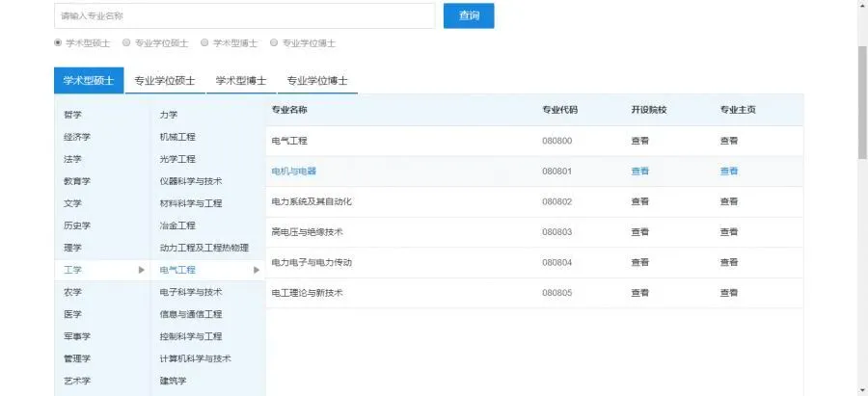Click the blue 查询 search button

(x=469, y=15)
